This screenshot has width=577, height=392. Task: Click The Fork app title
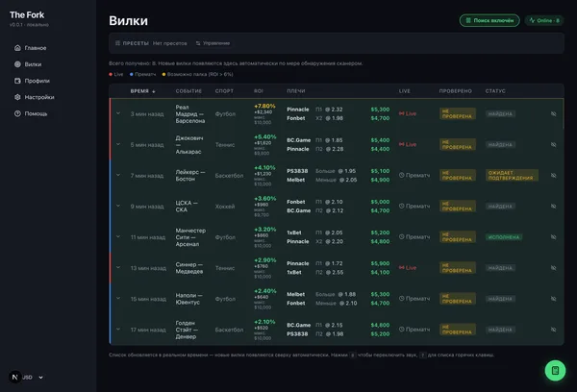point(27,15)
